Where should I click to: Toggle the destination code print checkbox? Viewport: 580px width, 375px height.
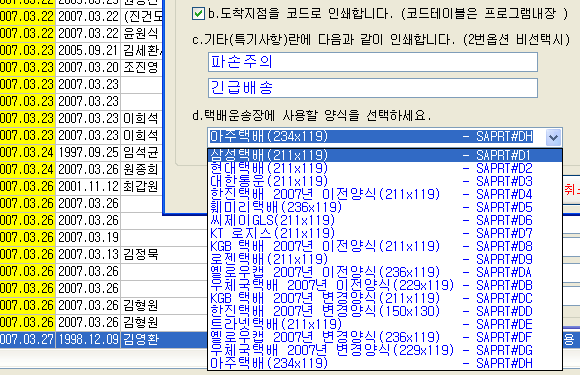198,14
